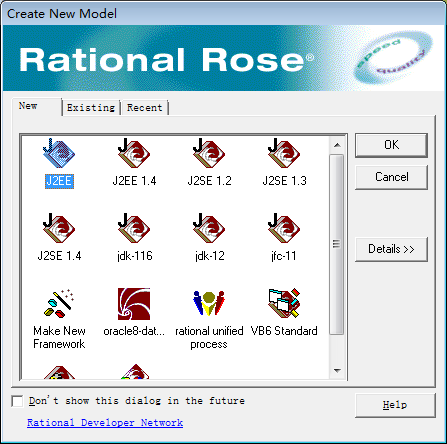Click the Make New Framework label
This screenshot has width=447, height=444.
point(59,337)
